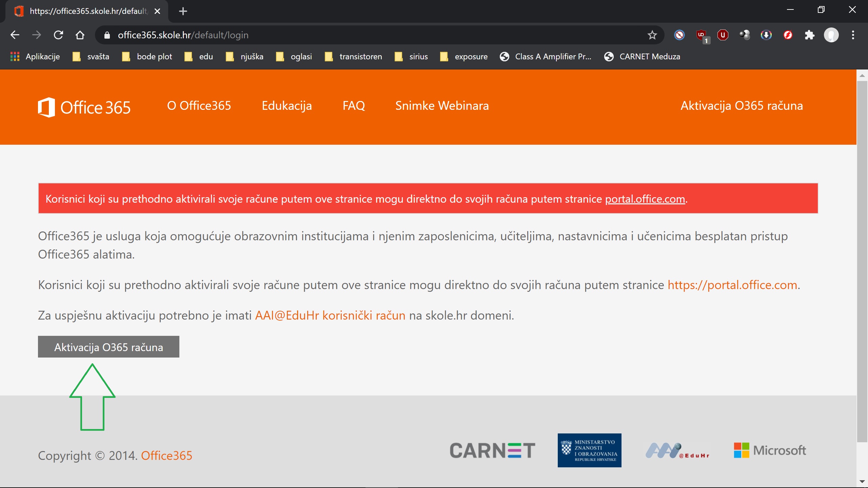868x488 pixels.
Task: Open the oglasi bookmark folder
Action: (294, 57)
